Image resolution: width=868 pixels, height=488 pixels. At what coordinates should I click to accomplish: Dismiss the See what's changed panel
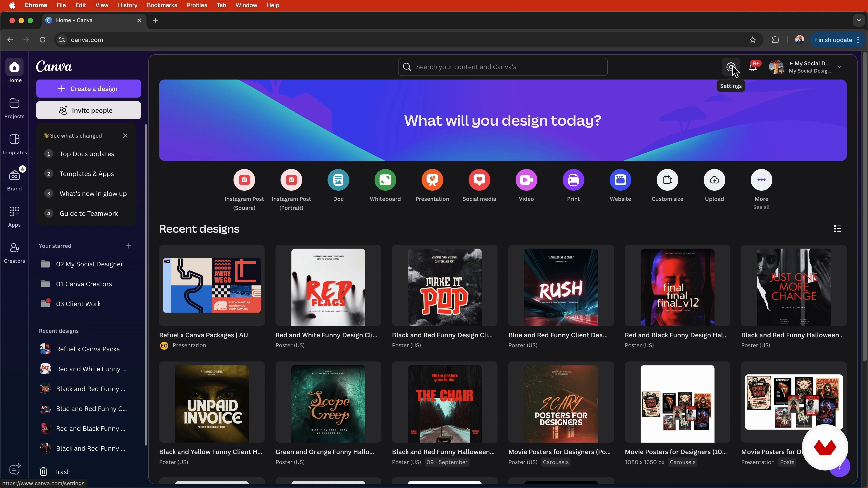(125, 135)
